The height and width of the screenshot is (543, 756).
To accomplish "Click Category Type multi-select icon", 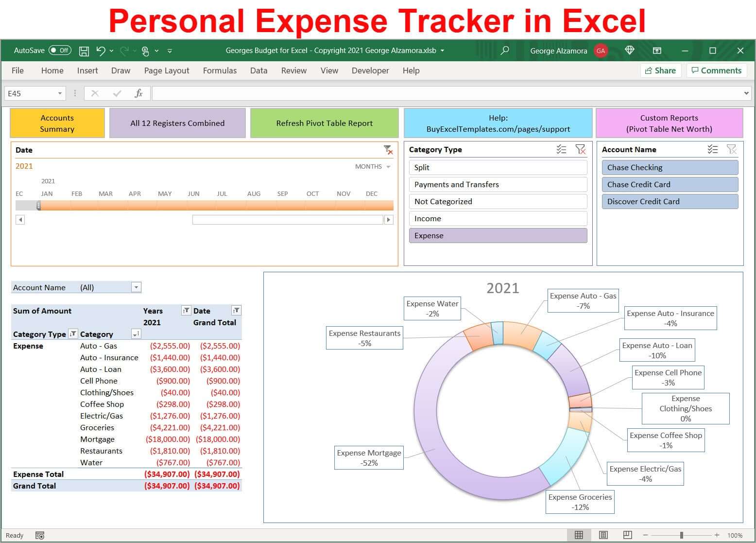I will (561, 149).
